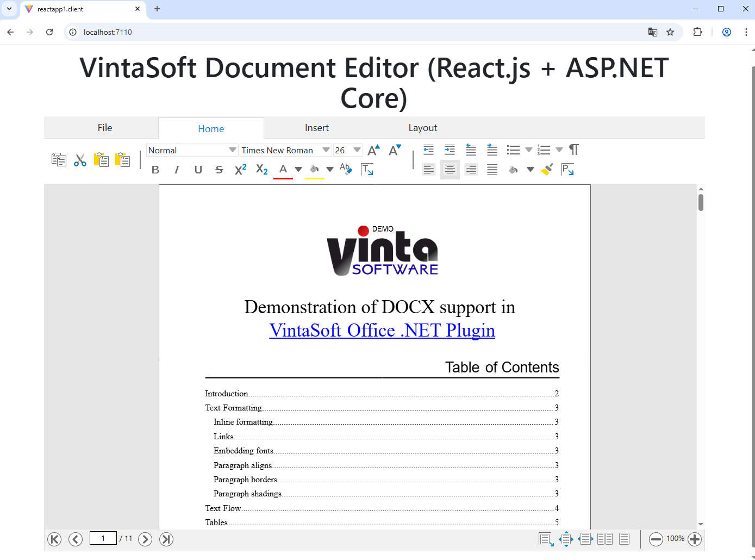Click the red font color button
755x560 pixels.
[283, 170]
